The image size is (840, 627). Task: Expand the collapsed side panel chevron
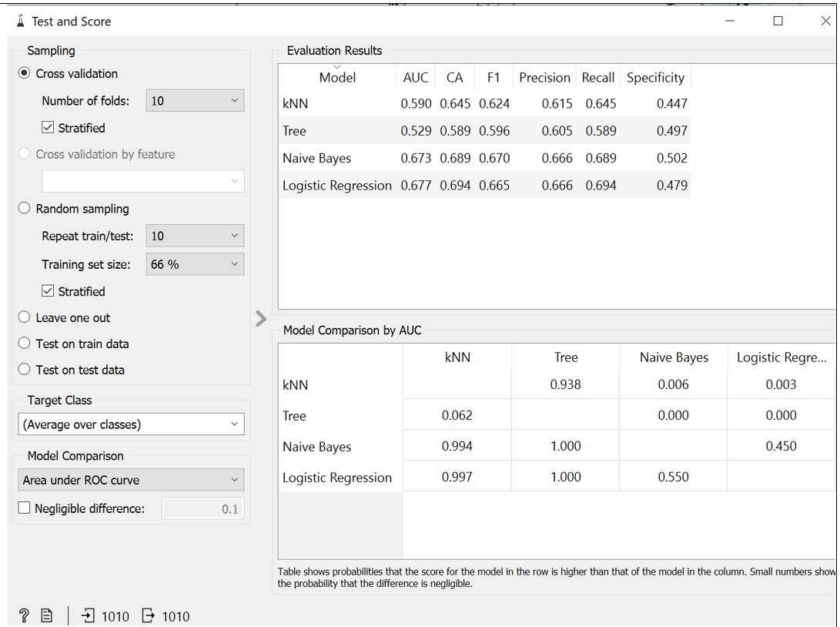(260, 318)
